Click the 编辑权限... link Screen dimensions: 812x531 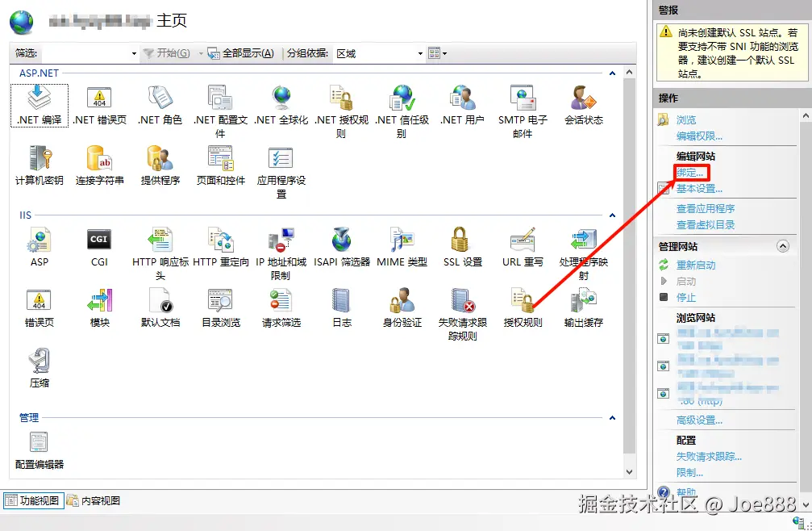699,136
